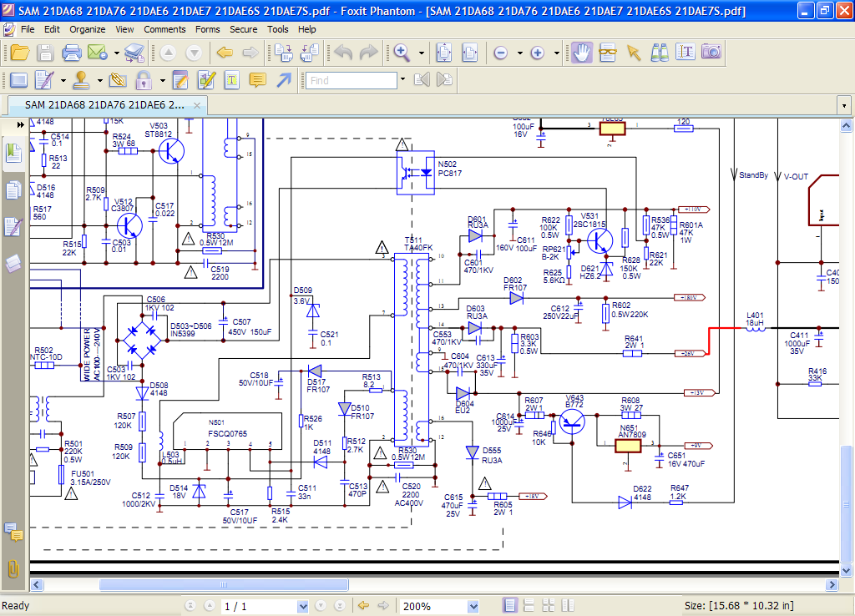Click the Print icon

[72, 53]
